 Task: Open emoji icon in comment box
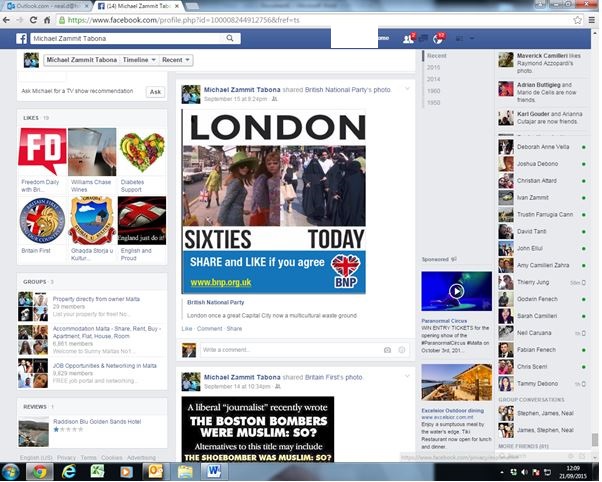402,350
